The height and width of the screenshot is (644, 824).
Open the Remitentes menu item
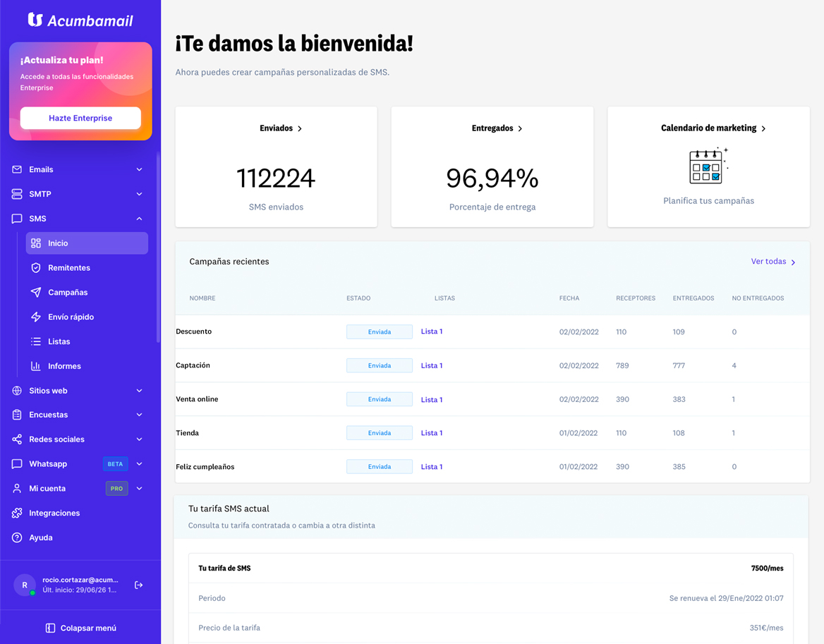tap(87, 268)
